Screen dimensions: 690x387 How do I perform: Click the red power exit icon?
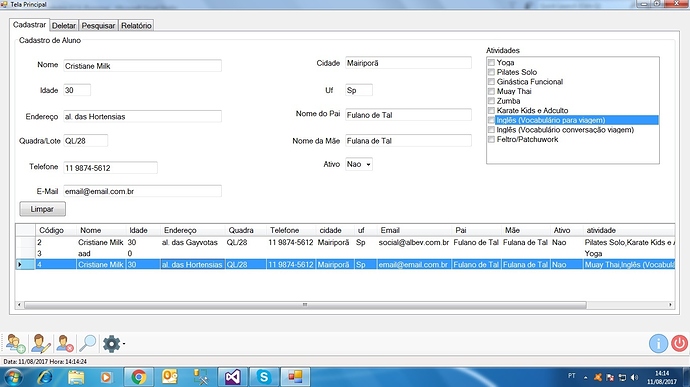(679, 343)
